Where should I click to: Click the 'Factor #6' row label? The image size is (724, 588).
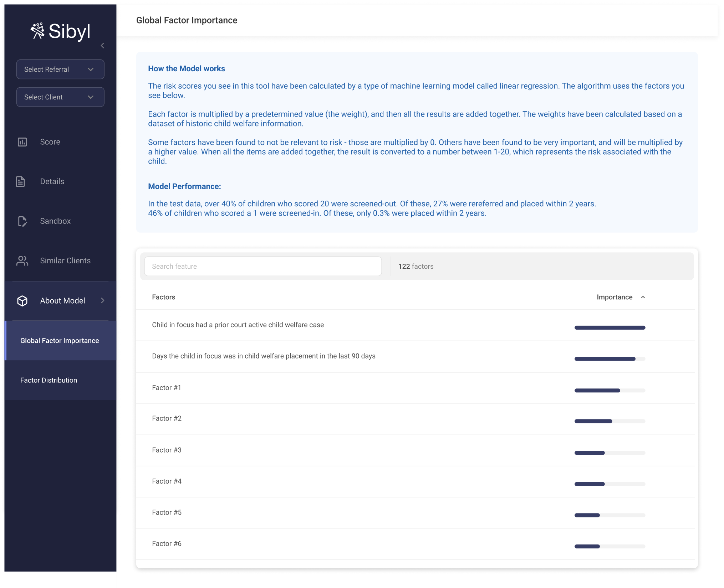pyautogui.click(x=167, y=543)
